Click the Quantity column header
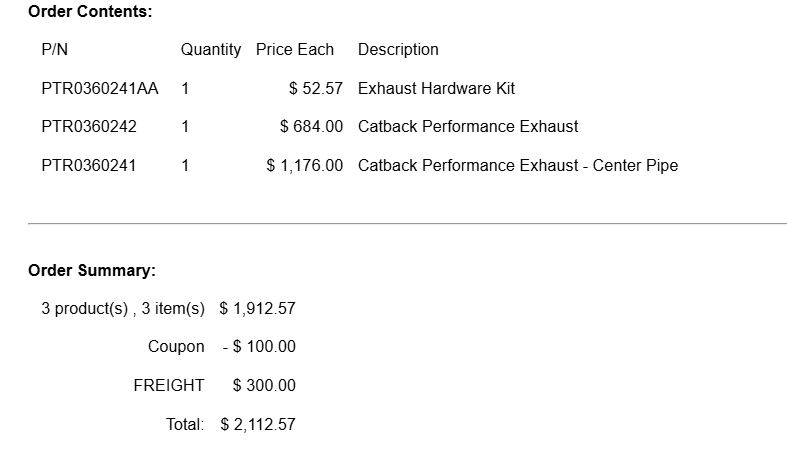The image size is (787, 460). [210, 49]
